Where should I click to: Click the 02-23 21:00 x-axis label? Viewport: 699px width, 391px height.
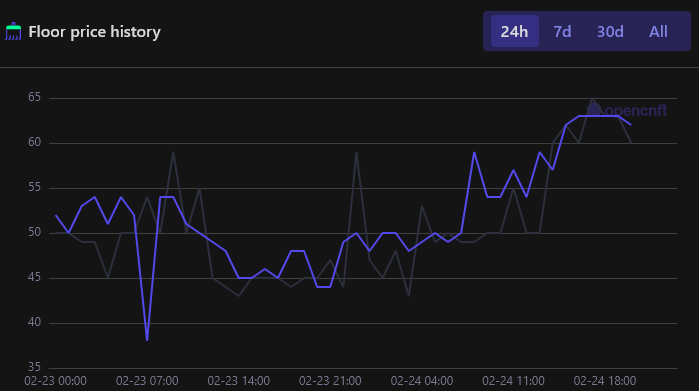(330, 381)
